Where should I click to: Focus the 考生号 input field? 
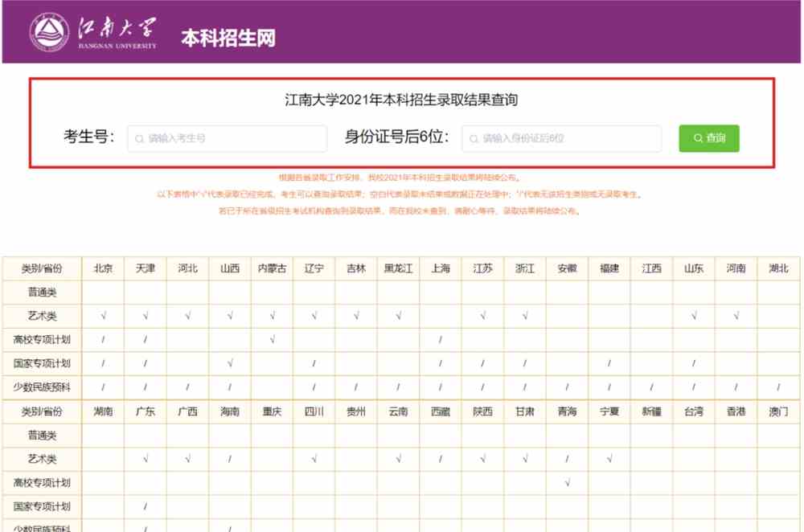pyautogui.click(x=228, y=138)
